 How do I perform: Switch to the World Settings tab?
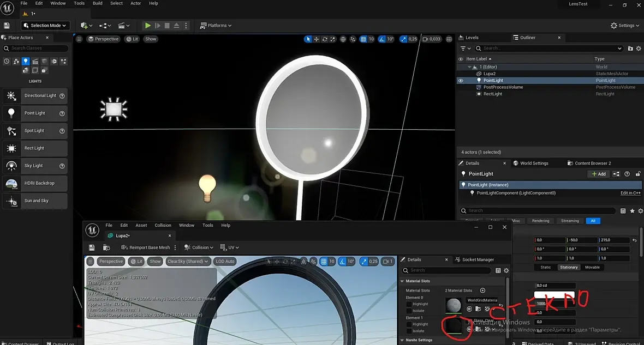[534, 163]
